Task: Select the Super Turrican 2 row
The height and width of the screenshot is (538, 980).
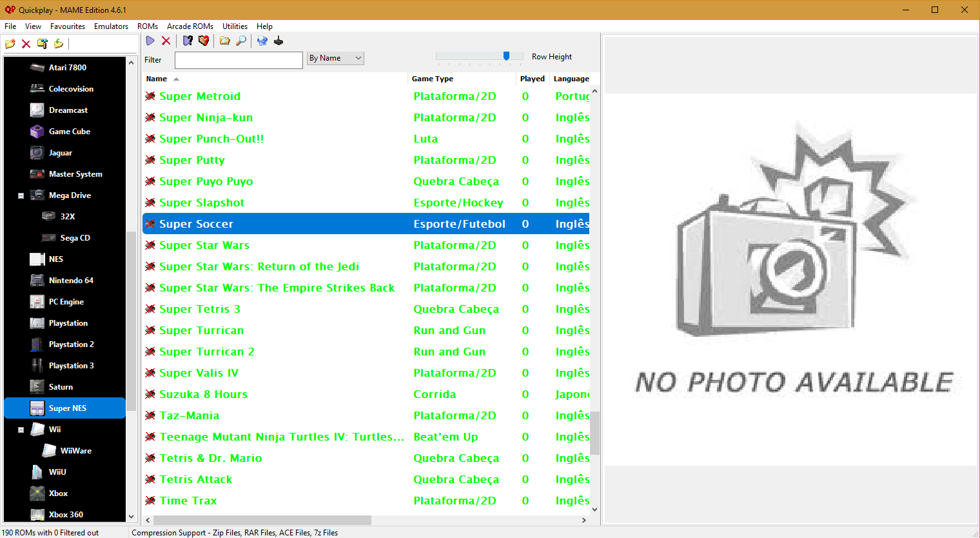Action: coord(366,352)
